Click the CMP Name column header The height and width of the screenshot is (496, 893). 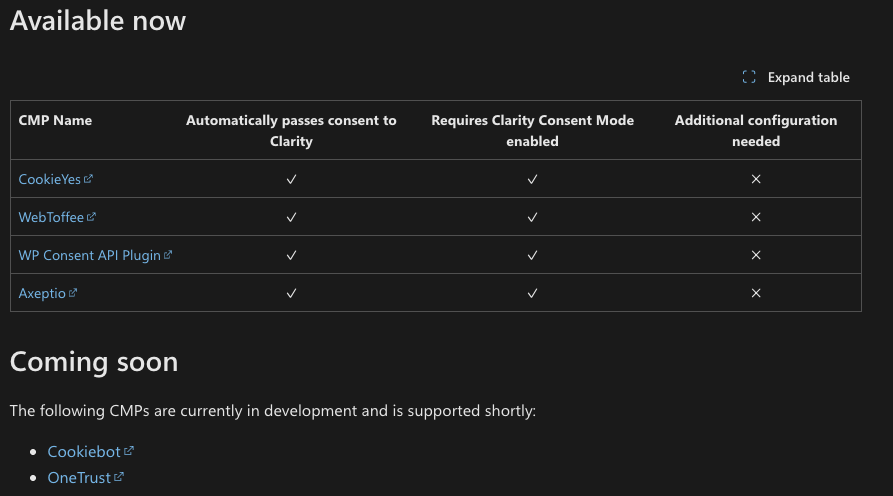[x=55, y=120]
